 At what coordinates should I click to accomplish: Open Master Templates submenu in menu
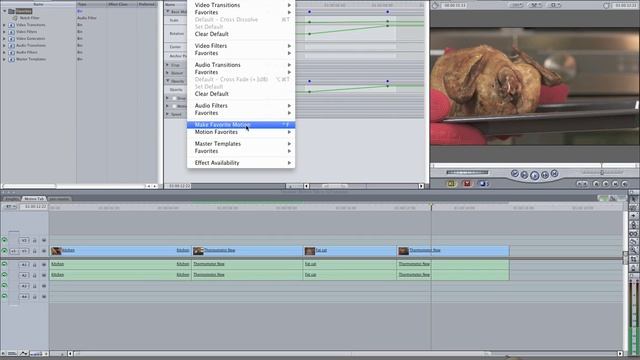tap(241, 144)
